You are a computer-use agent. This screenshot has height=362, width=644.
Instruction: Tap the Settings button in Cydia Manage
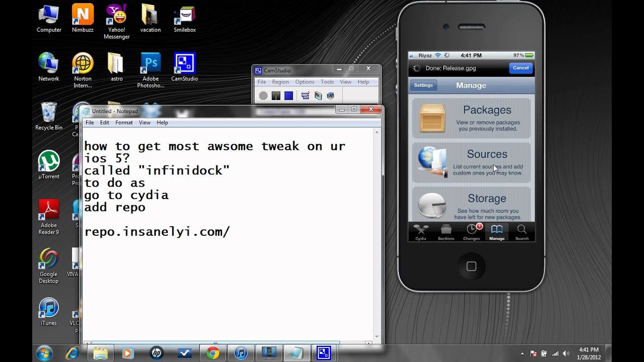point(423,85)
